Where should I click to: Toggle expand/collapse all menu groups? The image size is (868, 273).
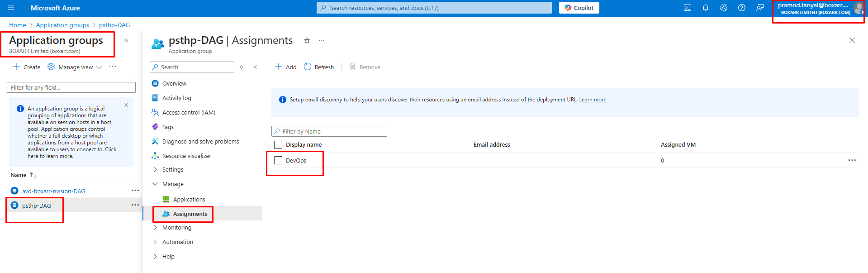point(242,67)
